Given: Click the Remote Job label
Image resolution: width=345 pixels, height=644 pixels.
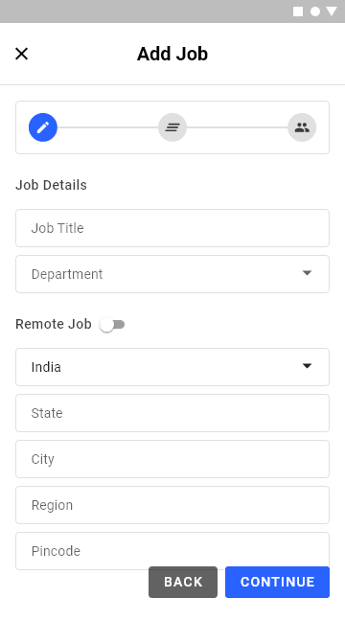Looking at the screenshot, I should coord(54,324).
